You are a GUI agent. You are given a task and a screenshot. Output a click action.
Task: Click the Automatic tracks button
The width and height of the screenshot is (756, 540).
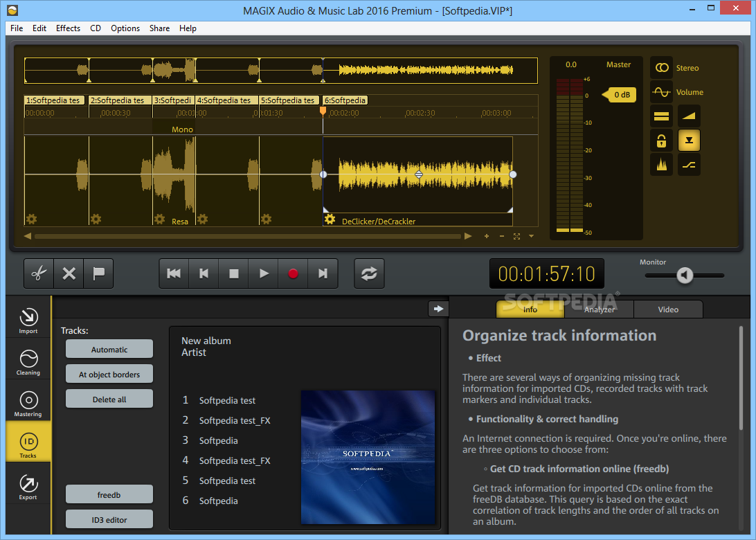[109, 349]
